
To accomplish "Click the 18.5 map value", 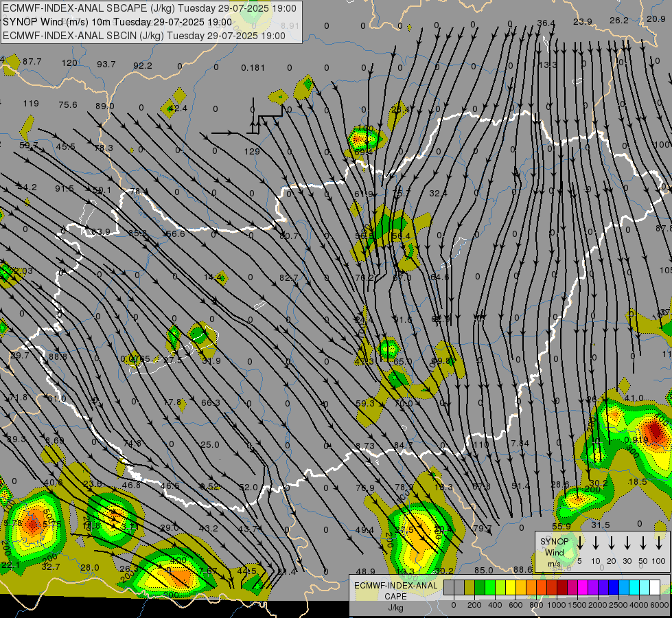I will (637, 482).
